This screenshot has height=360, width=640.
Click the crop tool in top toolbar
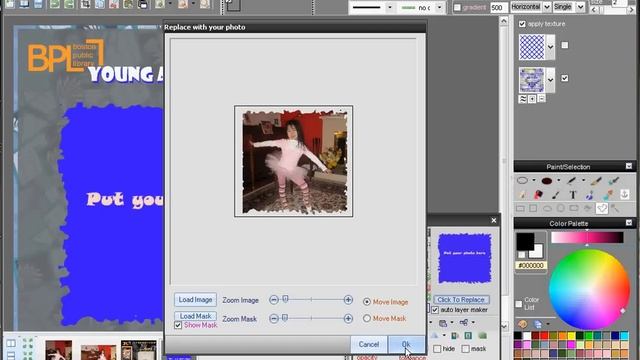coord(85,4)
